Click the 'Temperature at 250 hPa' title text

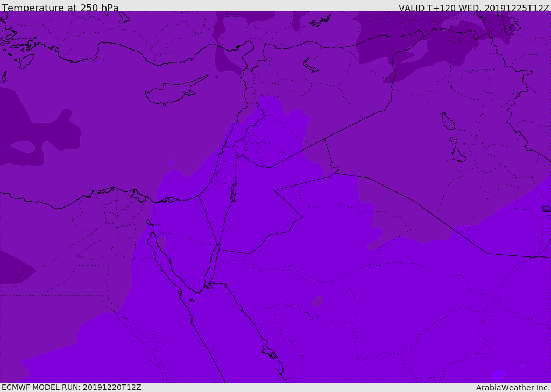click(60, 8)
